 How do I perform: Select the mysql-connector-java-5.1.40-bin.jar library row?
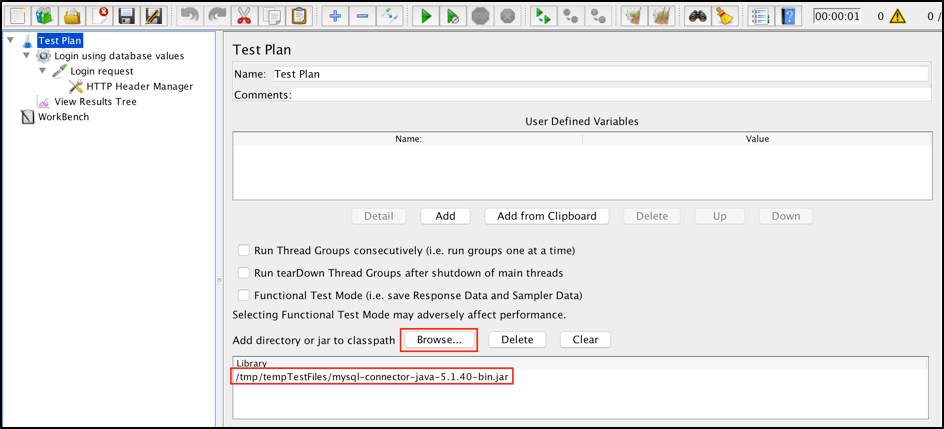tap(581, 377)
